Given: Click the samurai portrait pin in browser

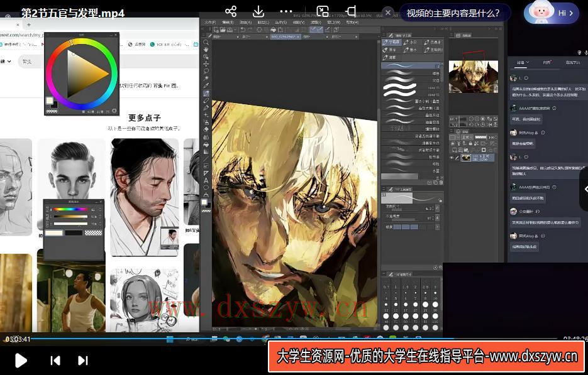Looking at the screenshot, I should [145, 197].
